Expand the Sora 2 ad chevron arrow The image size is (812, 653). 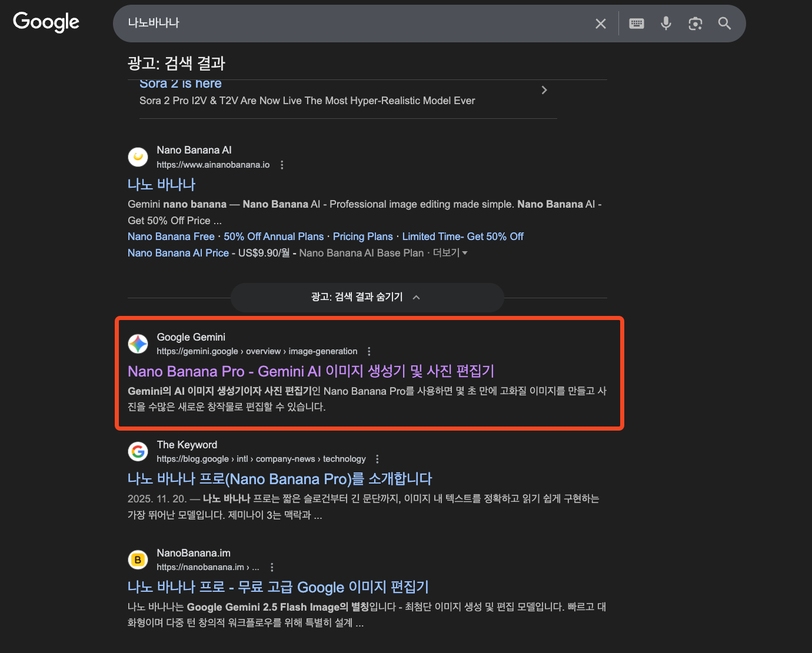point(544,90)
